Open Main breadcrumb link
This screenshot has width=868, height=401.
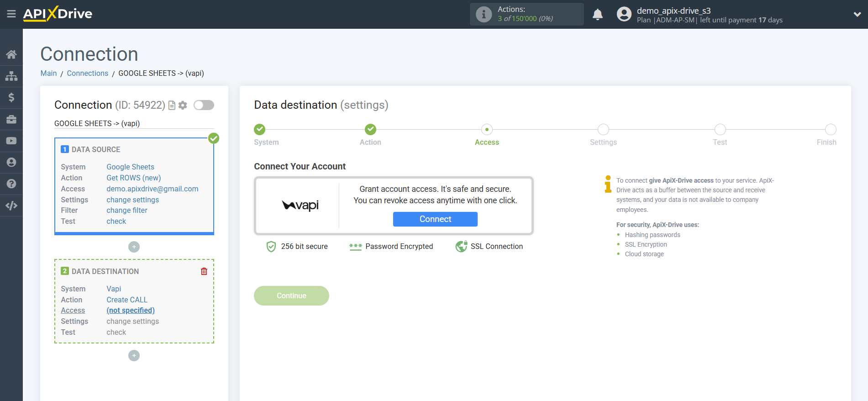tap(48, 73)
